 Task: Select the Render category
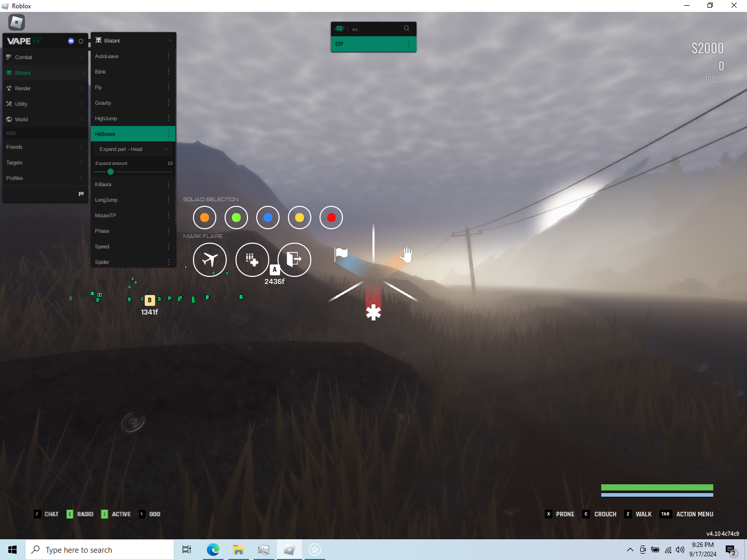45,88
